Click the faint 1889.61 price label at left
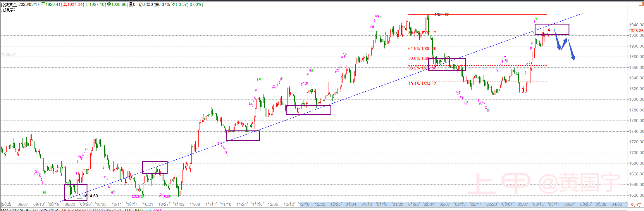This screenshot has width=644, height=211. coord(8,54)
